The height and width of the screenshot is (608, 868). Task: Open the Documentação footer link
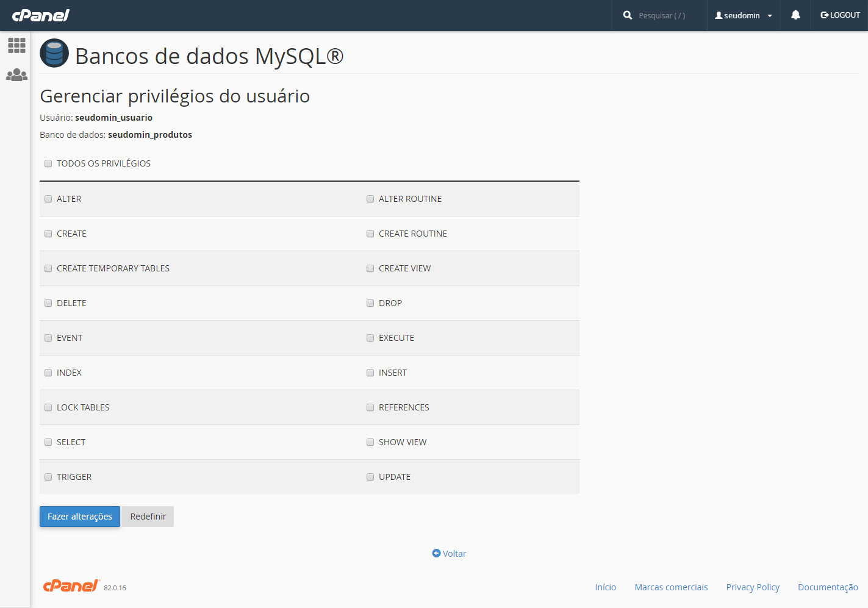coord(828,587)
